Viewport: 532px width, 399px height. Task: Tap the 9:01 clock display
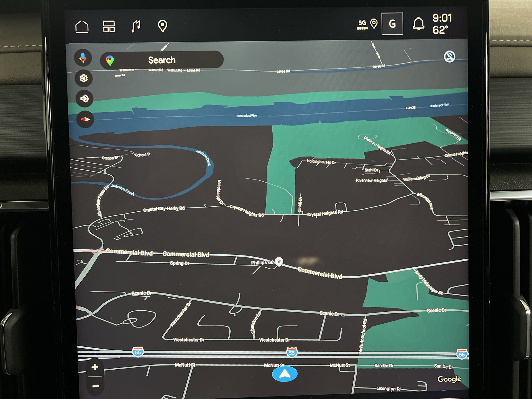(x=442, y=18)
